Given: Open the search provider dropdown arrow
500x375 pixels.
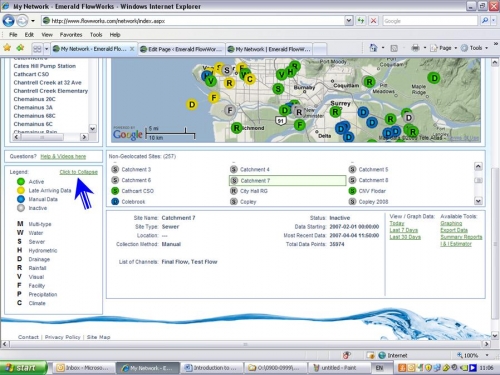Looking at the screenshot, I should (494, 21).
